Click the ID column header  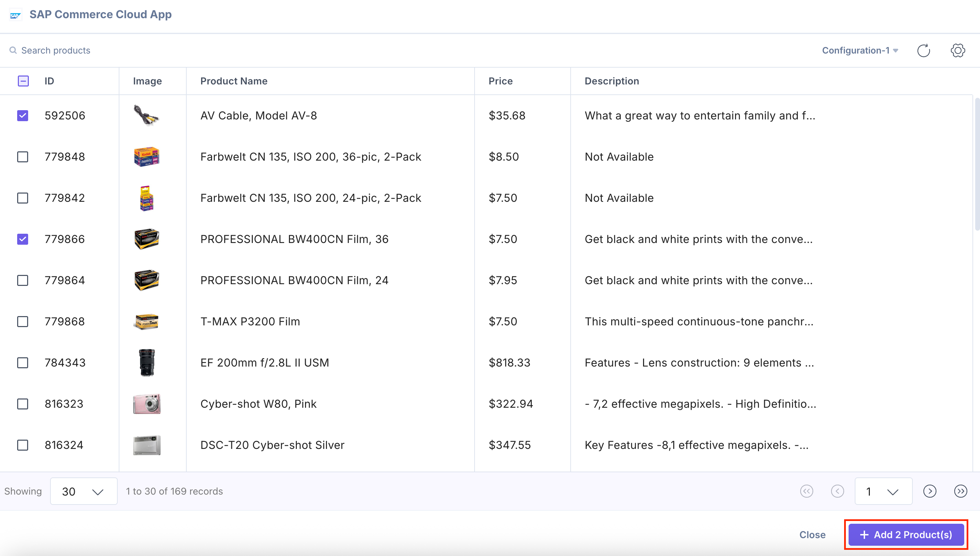click(49, 81)
